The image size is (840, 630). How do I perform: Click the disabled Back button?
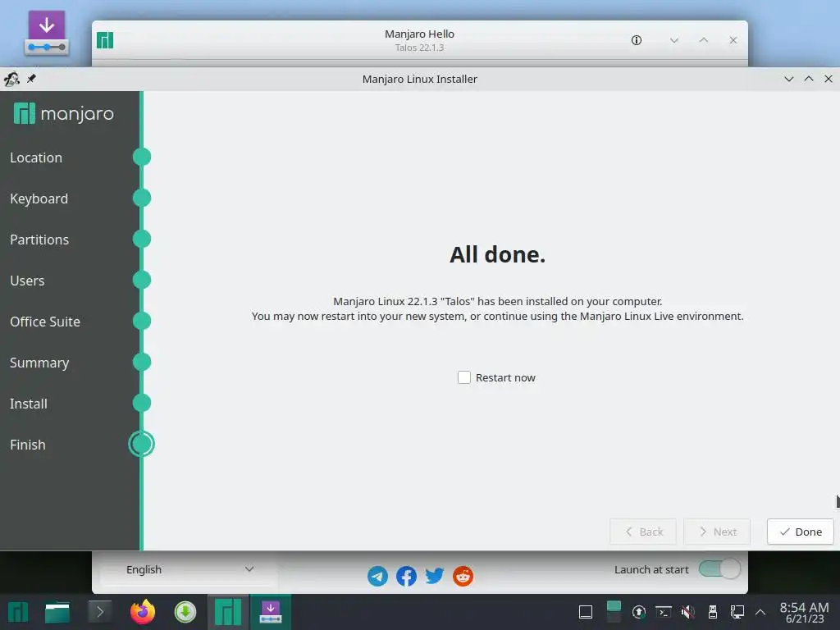pyautogui.click(x=643, y=532)
